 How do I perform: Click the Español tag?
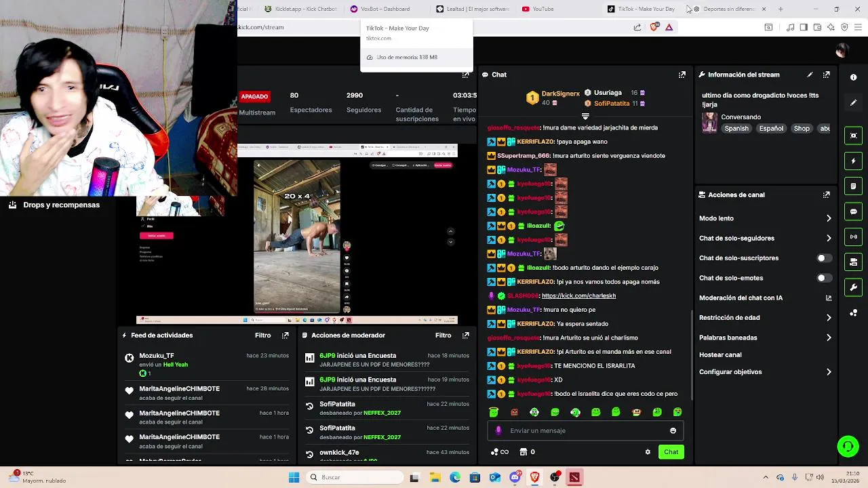(771, 129)
